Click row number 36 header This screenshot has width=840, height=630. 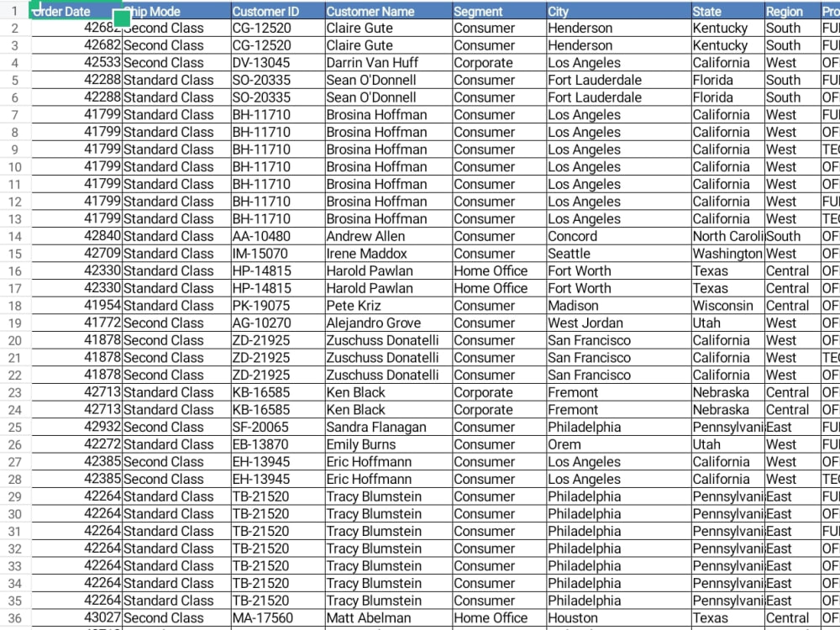pos(15,617)
